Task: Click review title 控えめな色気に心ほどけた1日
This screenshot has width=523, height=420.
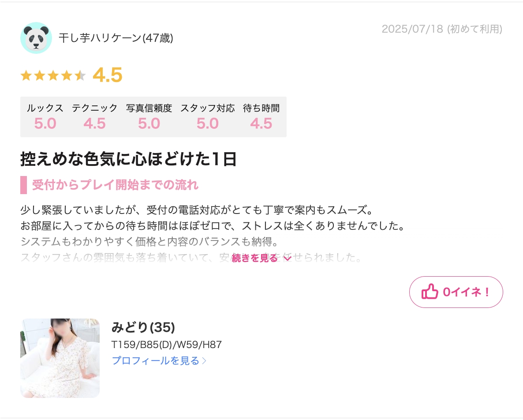Action: 128,159
